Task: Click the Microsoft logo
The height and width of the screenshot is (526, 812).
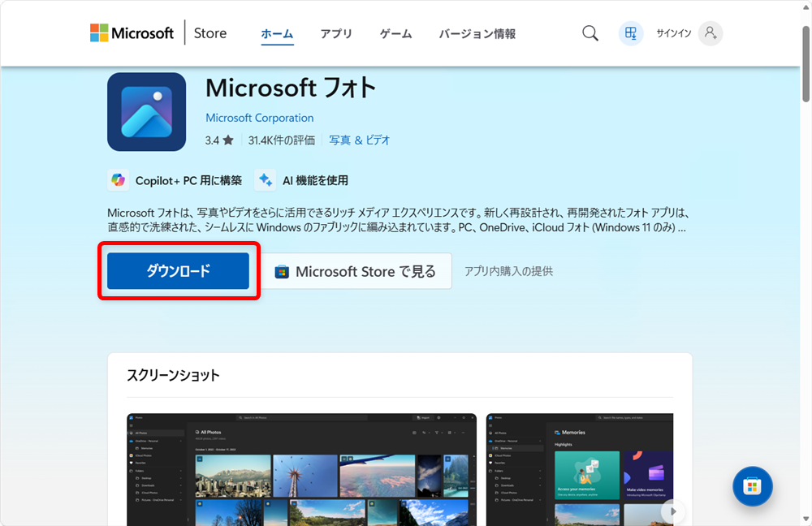Action: click(132, 33)
